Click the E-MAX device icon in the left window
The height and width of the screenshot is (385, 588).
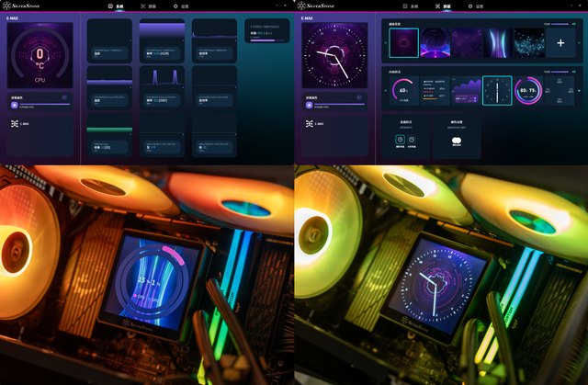(13, 122)
